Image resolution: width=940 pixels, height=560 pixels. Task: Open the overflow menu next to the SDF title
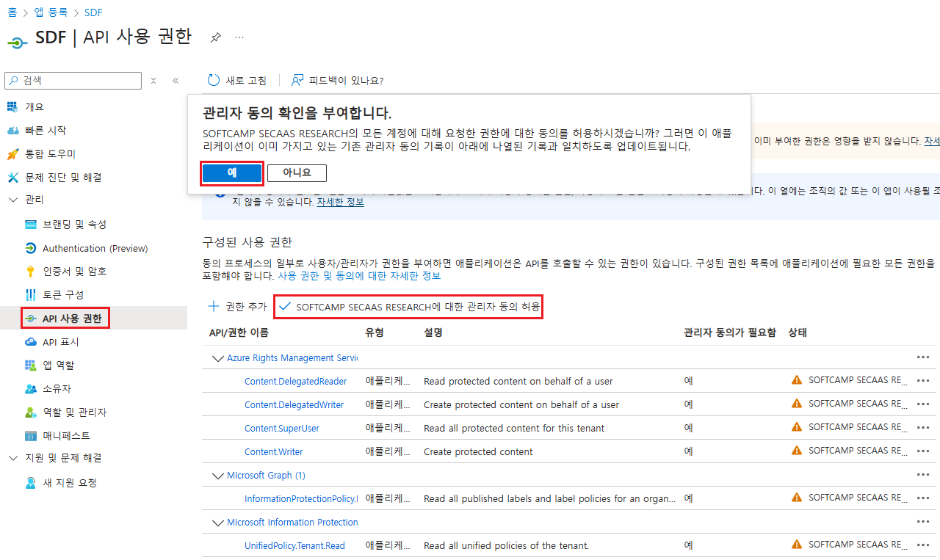coord(239,37)
